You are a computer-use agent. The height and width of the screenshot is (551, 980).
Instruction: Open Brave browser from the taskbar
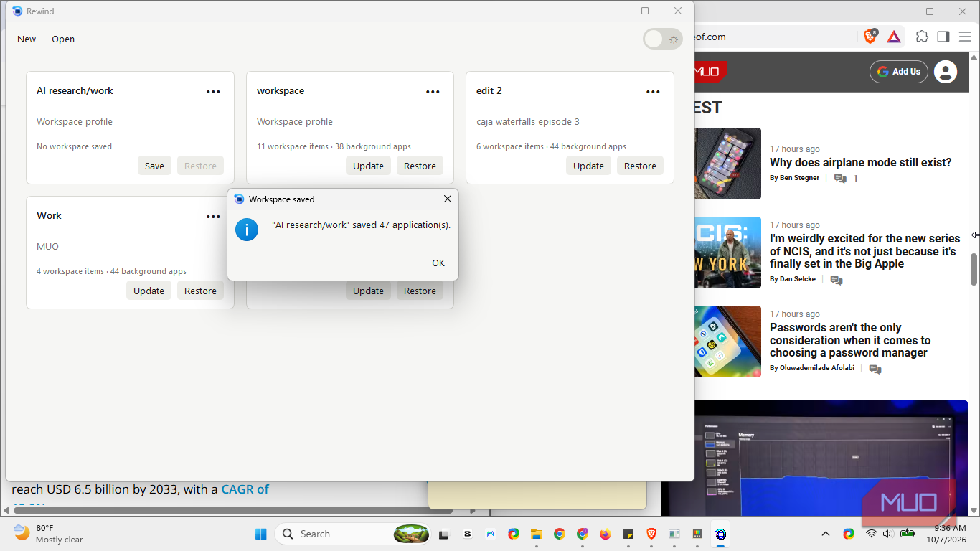[651, 534]
